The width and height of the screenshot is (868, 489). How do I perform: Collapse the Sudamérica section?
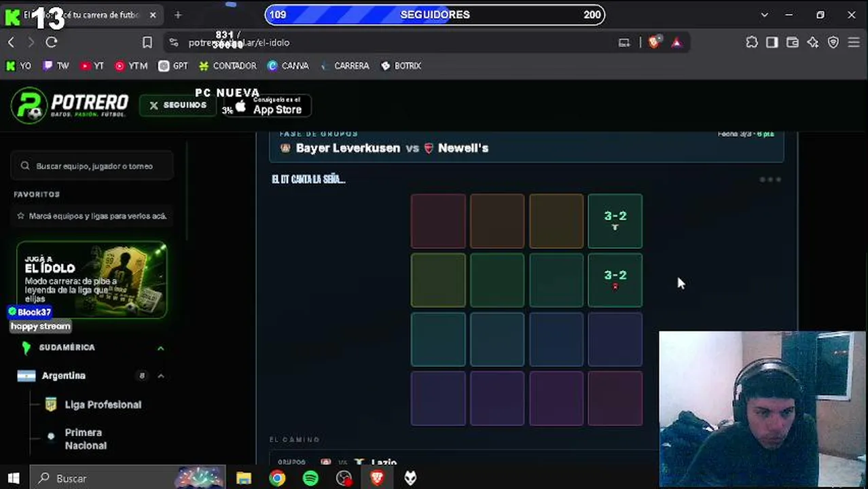[161, 348]
